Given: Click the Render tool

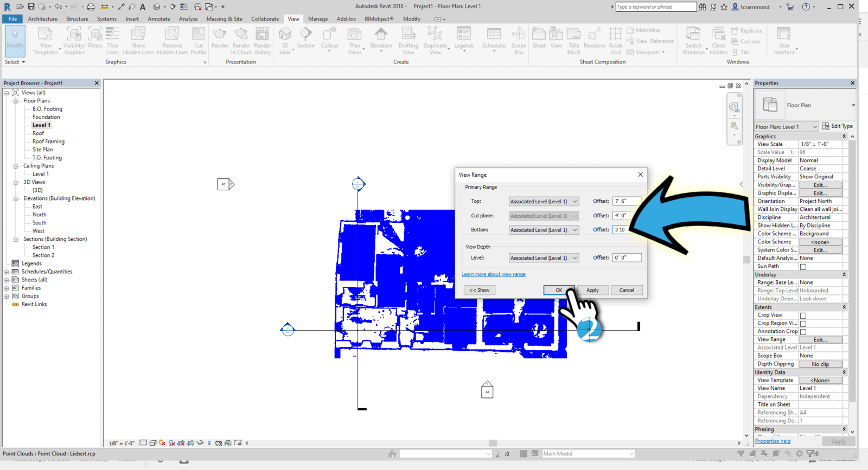Looking at the screenshot, I should coord(220,38).
